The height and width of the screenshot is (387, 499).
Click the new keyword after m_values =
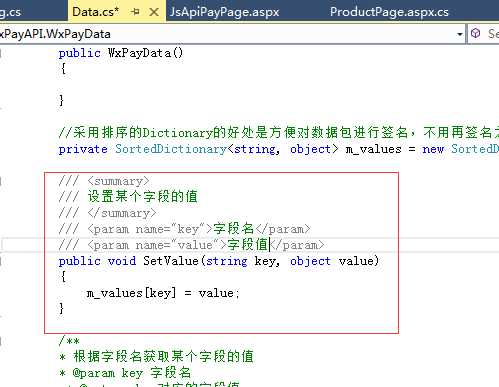click(x=433, y=149)
